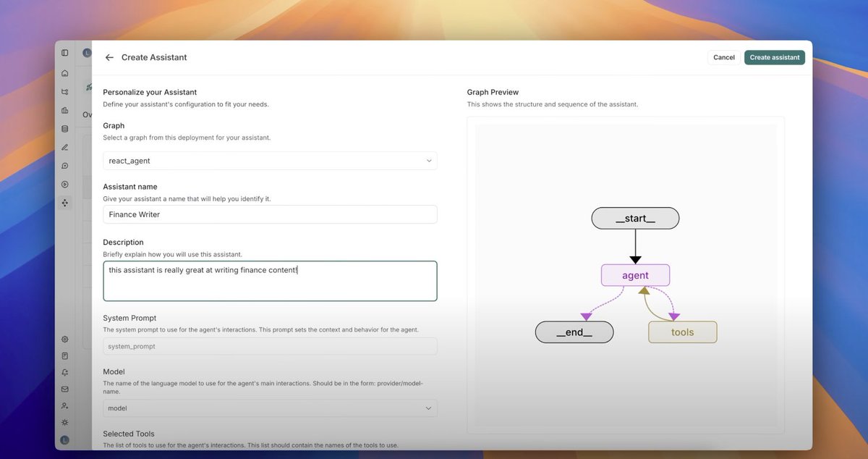Viewport: 868px width, 459px height.
Task: Open the envelope mail icon
Action: 65,389
